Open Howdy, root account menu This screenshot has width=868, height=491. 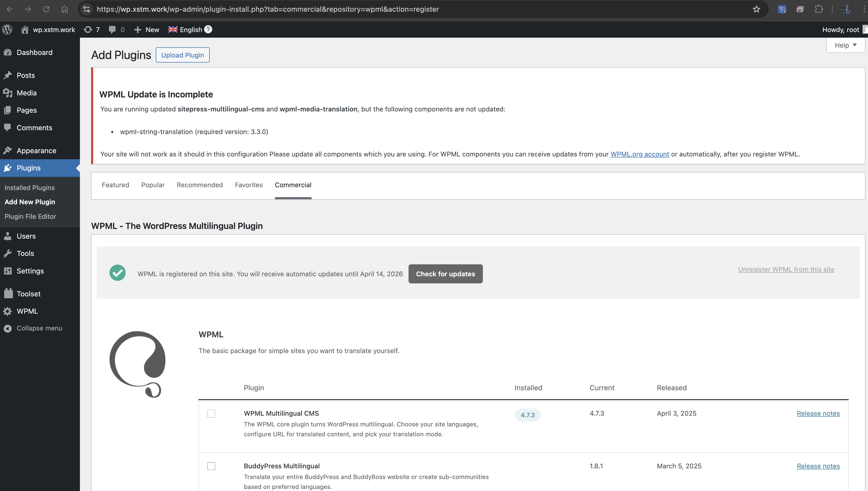click(x=840, y=29)
